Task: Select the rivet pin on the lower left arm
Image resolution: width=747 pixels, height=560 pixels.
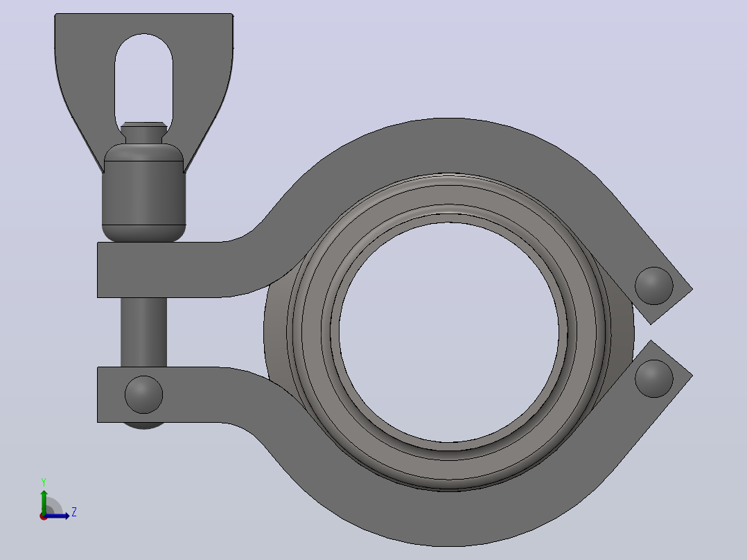Action: coord(143,394)
